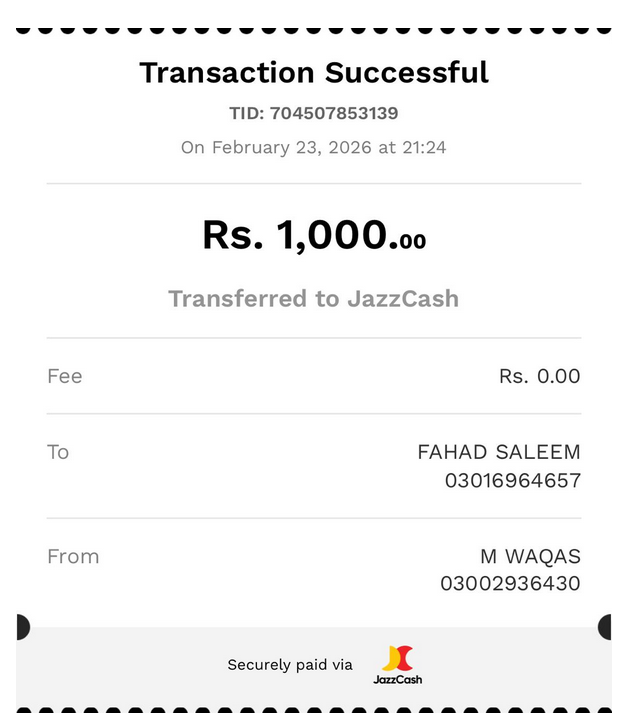
Task: Click the Transferred to JazzCash label
Action: (314, 298)
